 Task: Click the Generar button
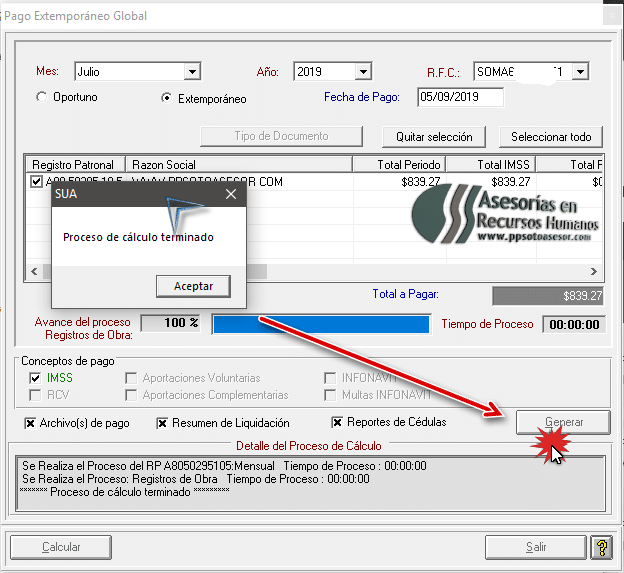563,422
